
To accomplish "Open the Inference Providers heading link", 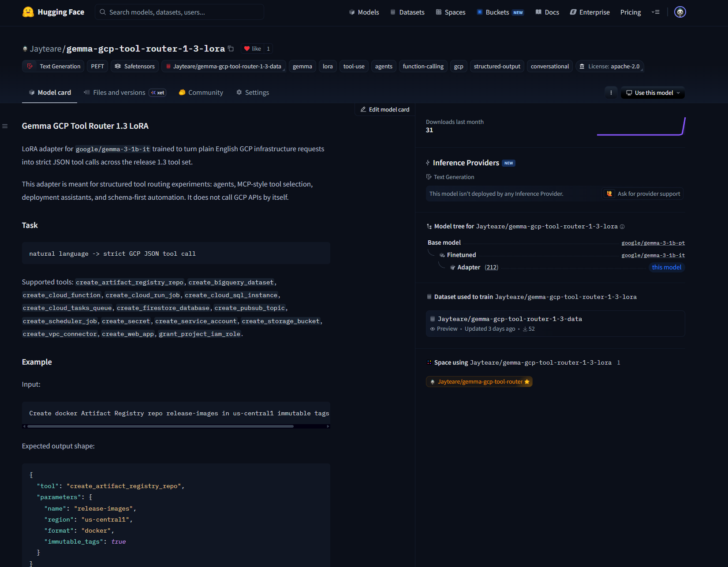I will pyautogui.click(x=466, y=163).
